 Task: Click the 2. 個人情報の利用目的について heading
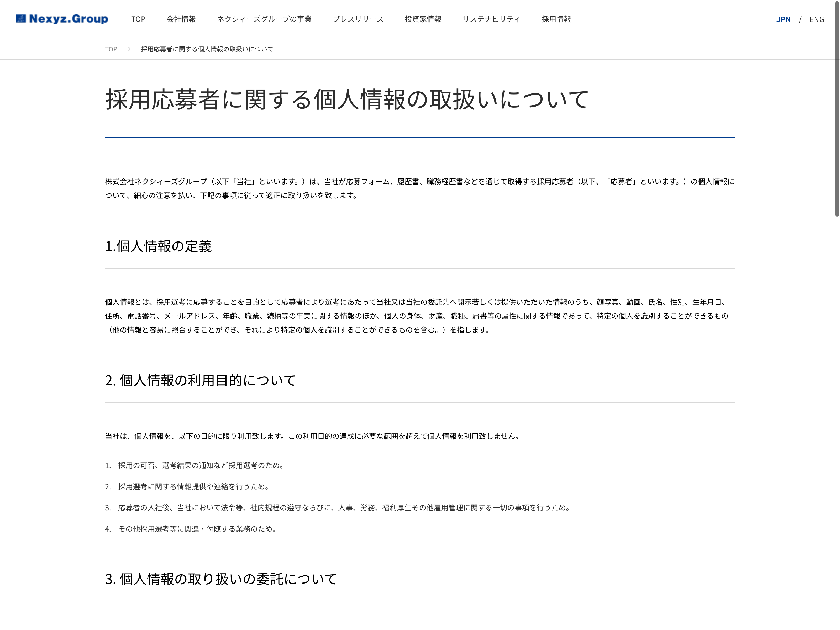click(x=200, y=380)
